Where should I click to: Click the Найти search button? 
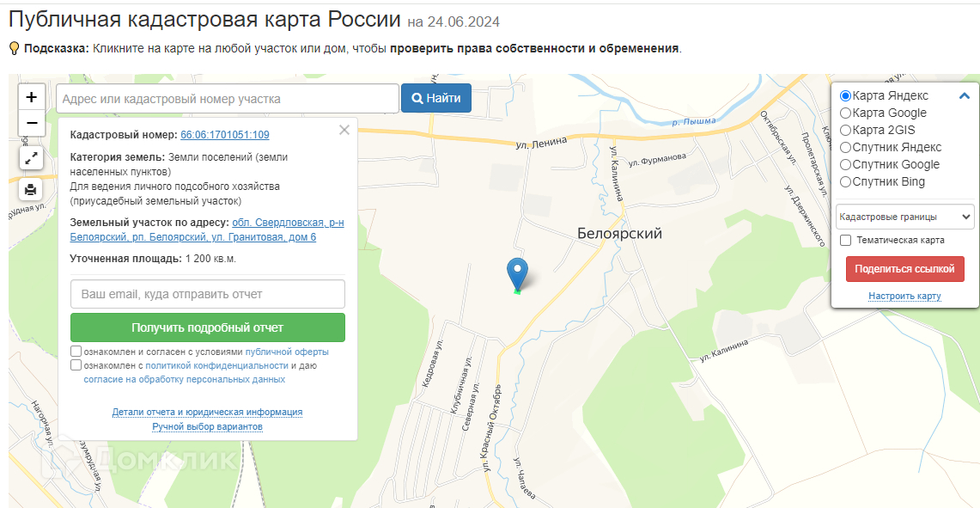436,98
